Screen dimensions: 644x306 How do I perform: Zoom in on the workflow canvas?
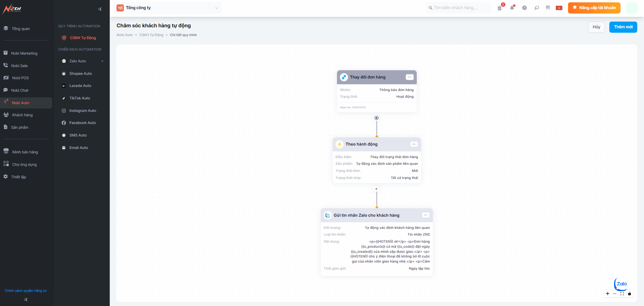(608, 294)
